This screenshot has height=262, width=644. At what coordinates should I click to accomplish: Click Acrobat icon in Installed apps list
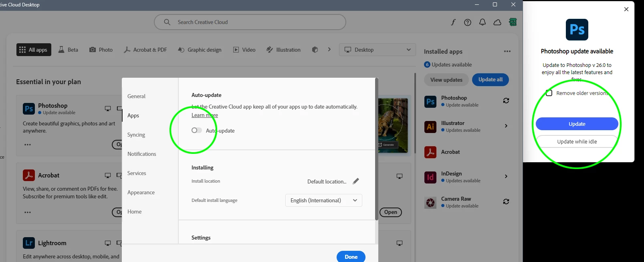430,152
